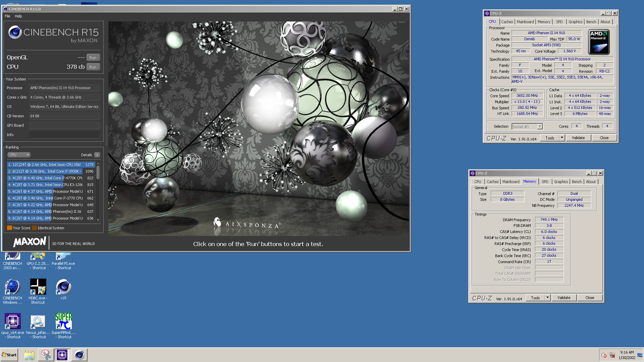Viewport: 644px width, 362px height.
Task: Open the GPU-Z 2.25 shortcut icon
Action: [x=38, y=261]
